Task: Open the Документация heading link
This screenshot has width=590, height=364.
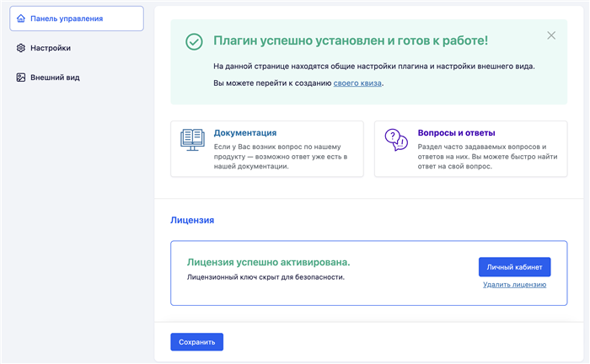Action: tap(245, 133)
